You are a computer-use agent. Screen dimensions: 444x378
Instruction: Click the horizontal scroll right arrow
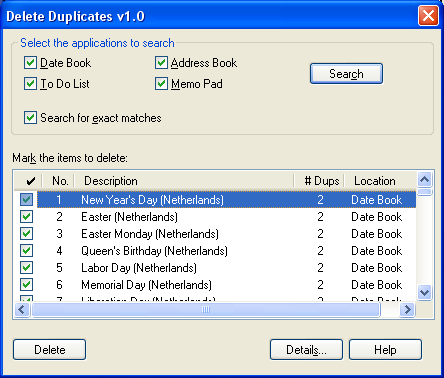[407, 310]
